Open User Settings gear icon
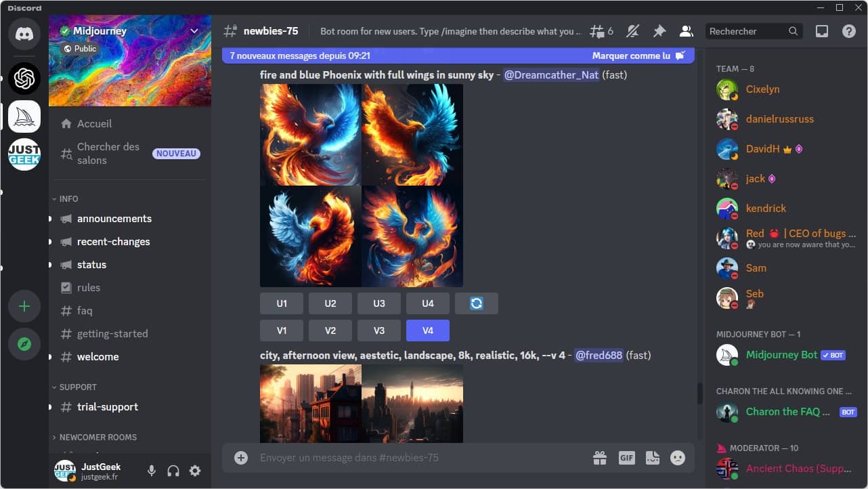This screenshot has height=489, width=868. point(195,471)
